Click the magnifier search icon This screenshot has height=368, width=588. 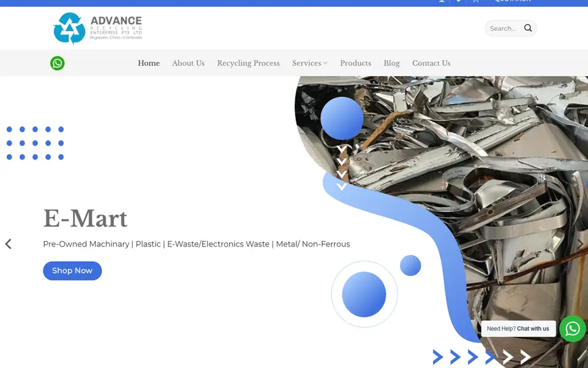pyautogui.click(x=528, y=28)
